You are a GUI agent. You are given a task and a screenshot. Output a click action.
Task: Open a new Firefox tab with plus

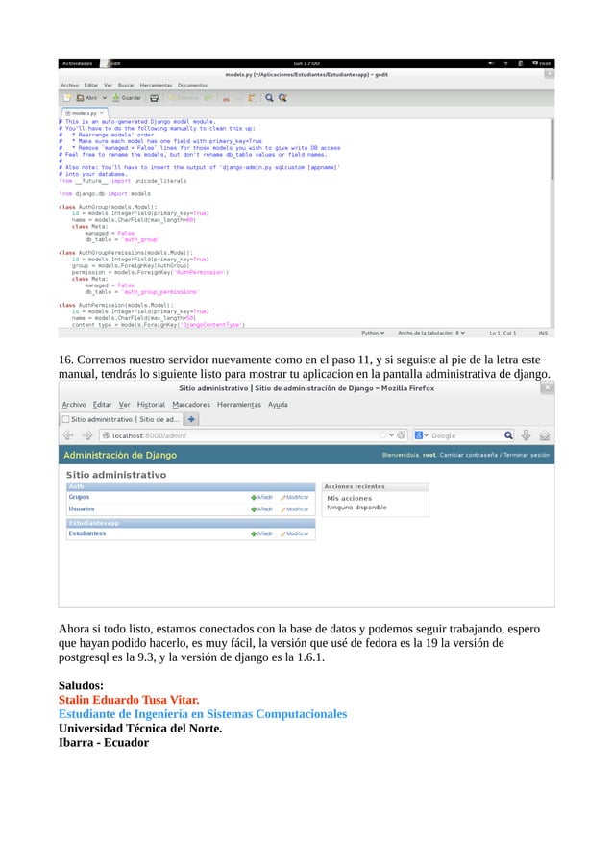coord(191,419)
